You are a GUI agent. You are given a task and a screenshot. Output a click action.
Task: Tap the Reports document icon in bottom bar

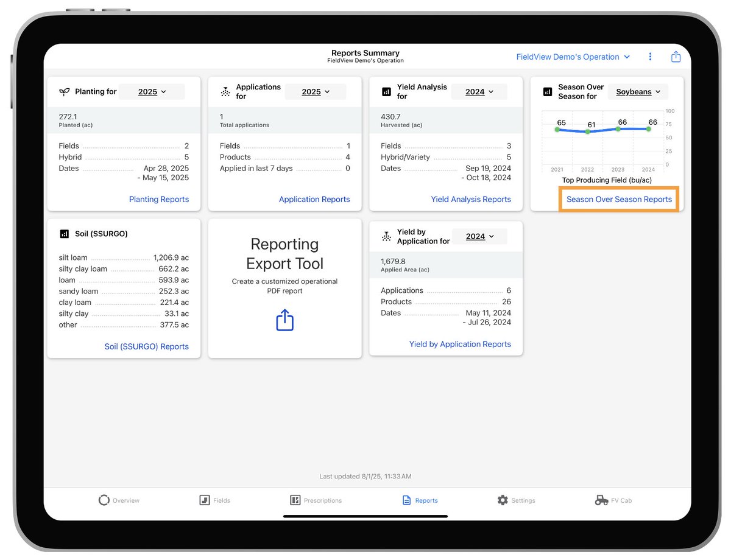(406, 500)
